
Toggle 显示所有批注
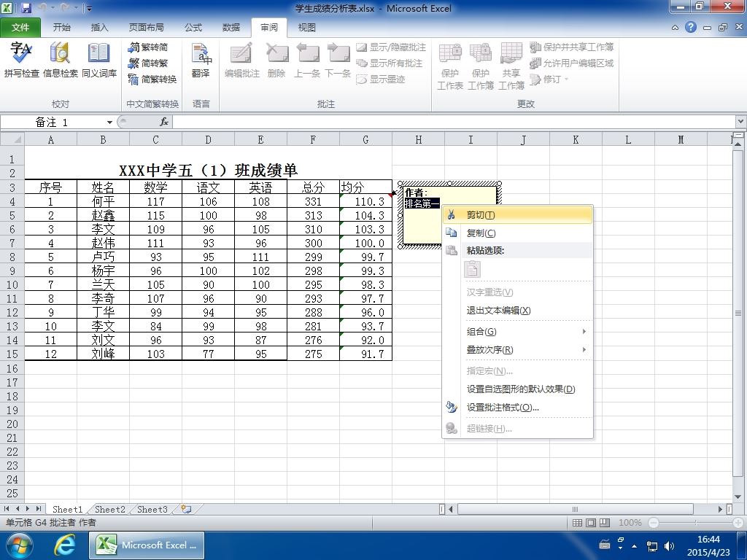click(x=390, y=63)
